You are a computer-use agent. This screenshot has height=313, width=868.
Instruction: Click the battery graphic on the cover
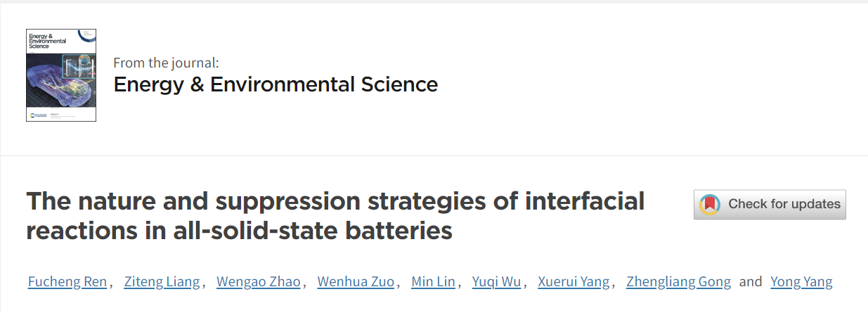(78, 68)
